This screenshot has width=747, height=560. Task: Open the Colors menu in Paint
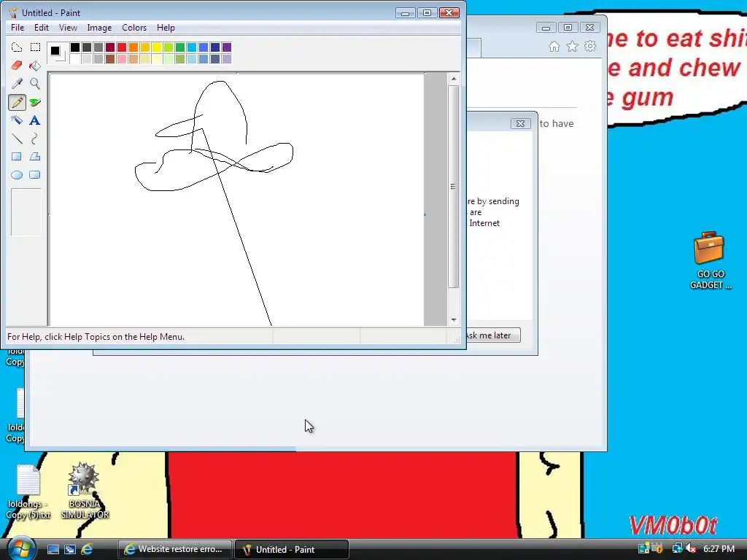(x=134, y=28)
